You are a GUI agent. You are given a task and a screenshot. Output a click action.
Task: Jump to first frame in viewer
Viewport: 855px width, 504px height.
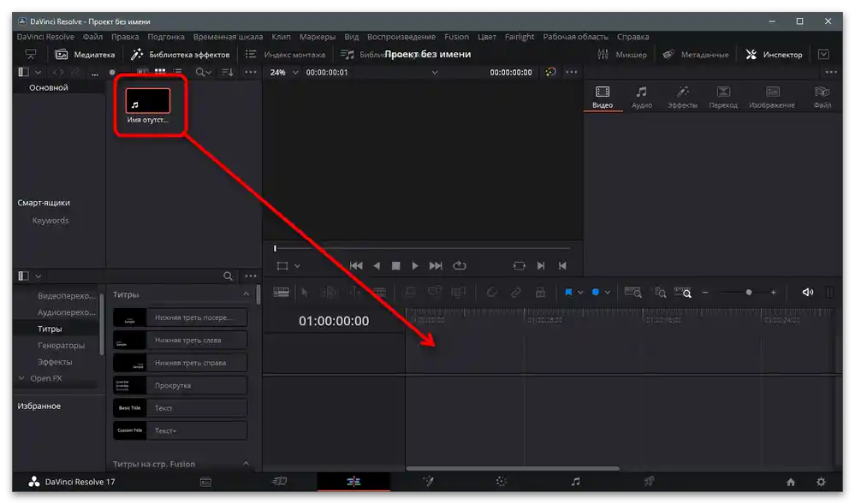coord(356,265)
